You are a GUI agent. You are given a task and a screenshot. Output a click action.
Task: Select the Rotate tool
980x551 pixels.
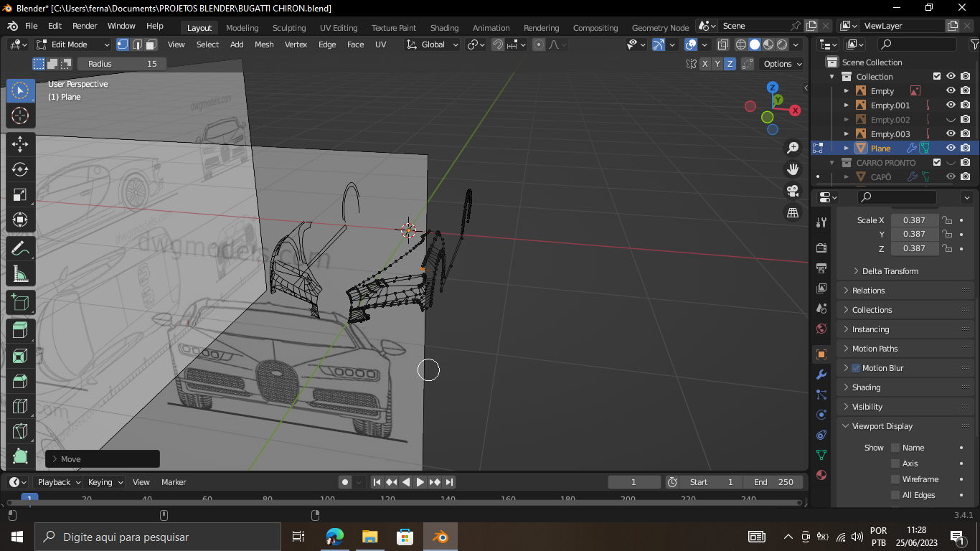click(x=20, y=169)
